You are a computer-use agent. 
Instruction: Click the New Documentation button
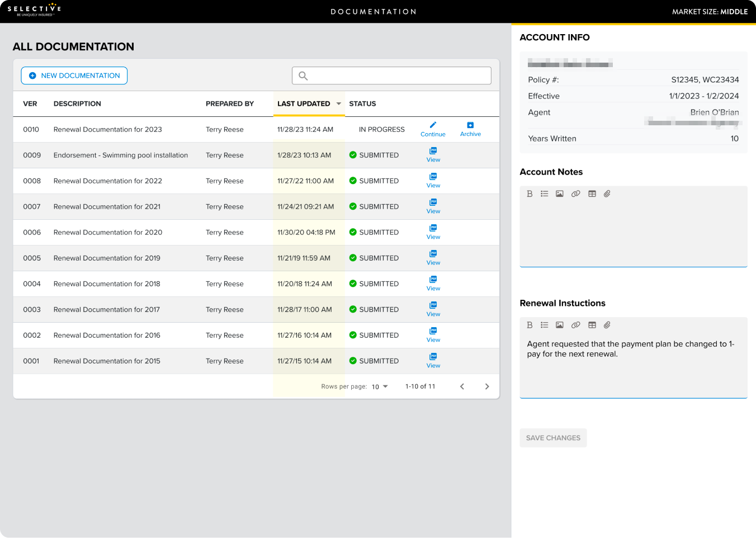click(74, 75)
